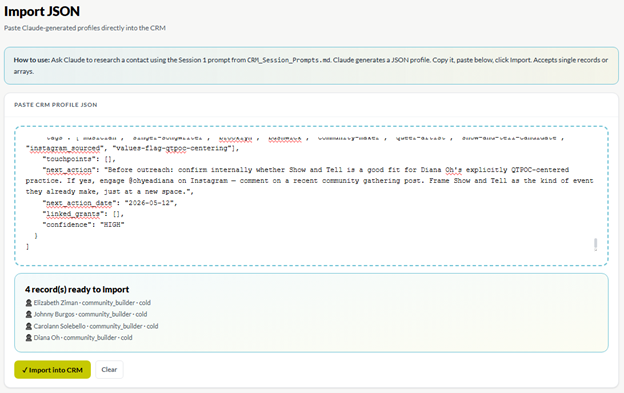Viewport: 624px width, 393px height.
Task: Click the "confidence": "HIGH" line
Action: pyautogui.click(x=84, y=225)
